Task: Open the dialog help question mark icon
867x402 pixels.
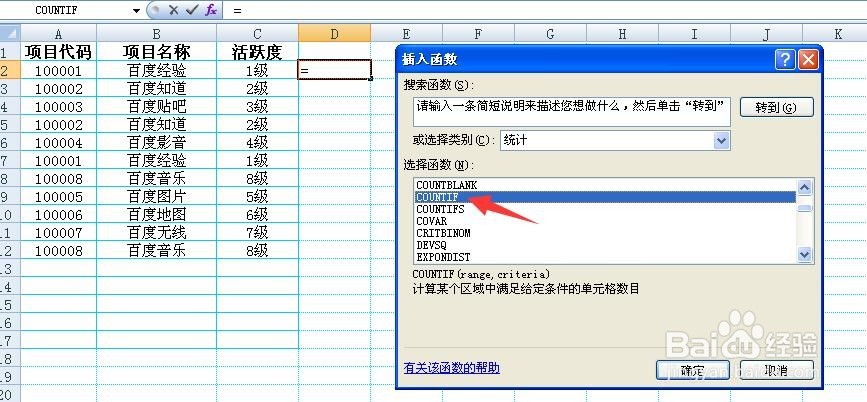Action: click(x=785, y=59)
